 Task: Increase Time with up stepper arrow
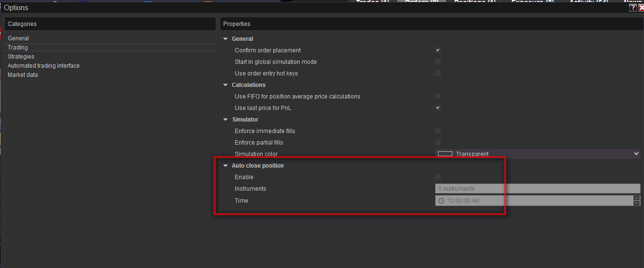pos(637,198)
